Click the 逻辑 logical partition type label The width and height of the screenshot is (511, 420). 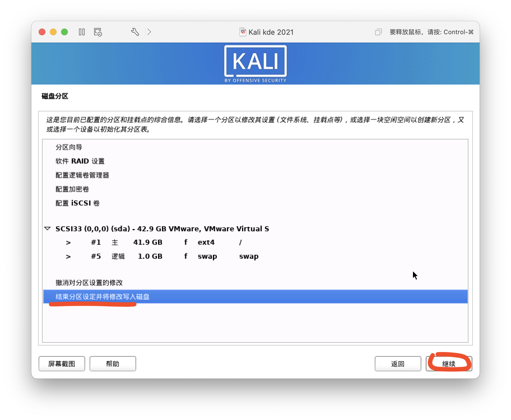[118, 256]
